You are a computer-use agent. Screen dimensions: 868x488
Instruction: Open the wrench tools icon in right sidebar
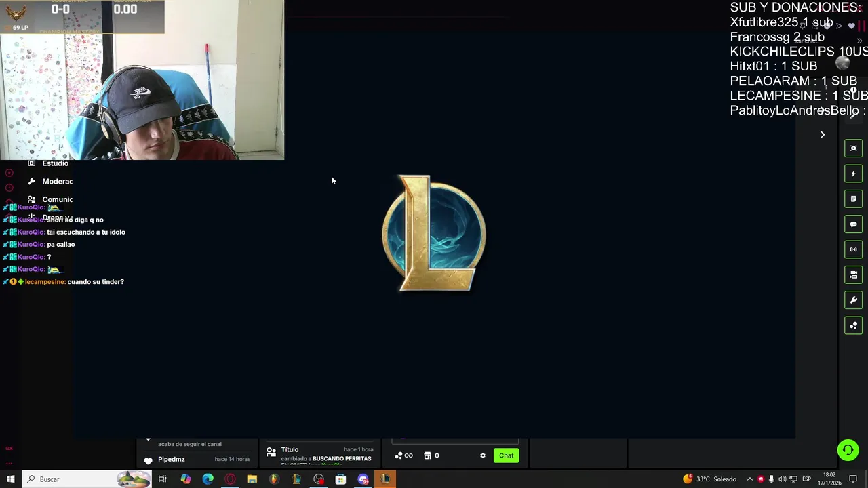click(x=853, y=300)
